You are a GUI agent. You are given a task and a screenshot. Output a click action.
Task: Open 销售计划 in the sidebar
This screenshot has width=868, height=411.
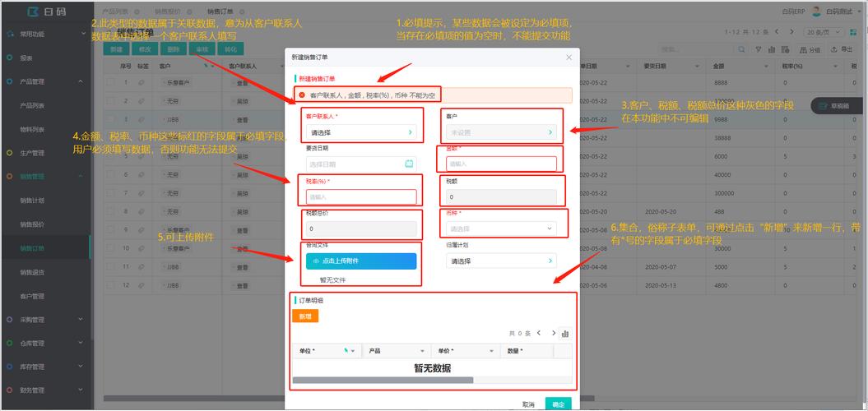(x=32, y=201)
